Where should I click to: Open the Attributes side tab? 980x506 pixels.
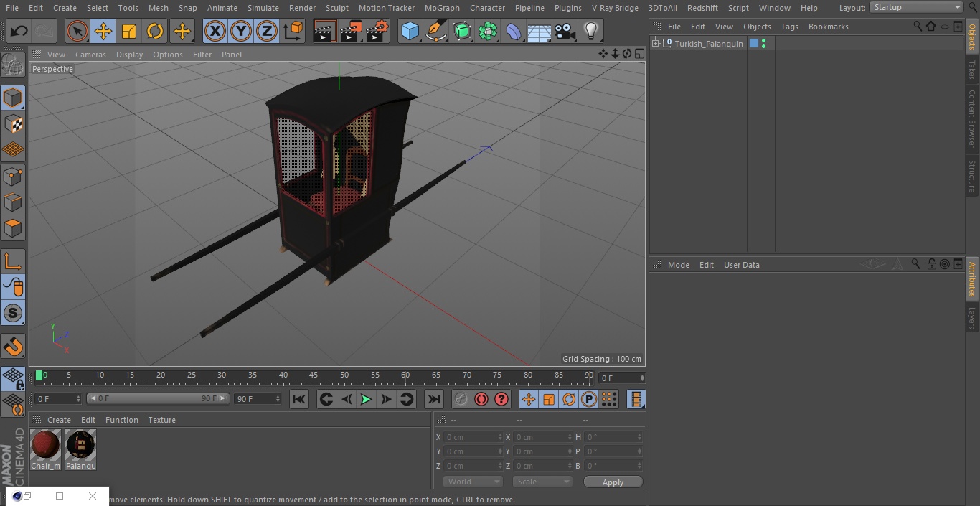click(972, 279)
